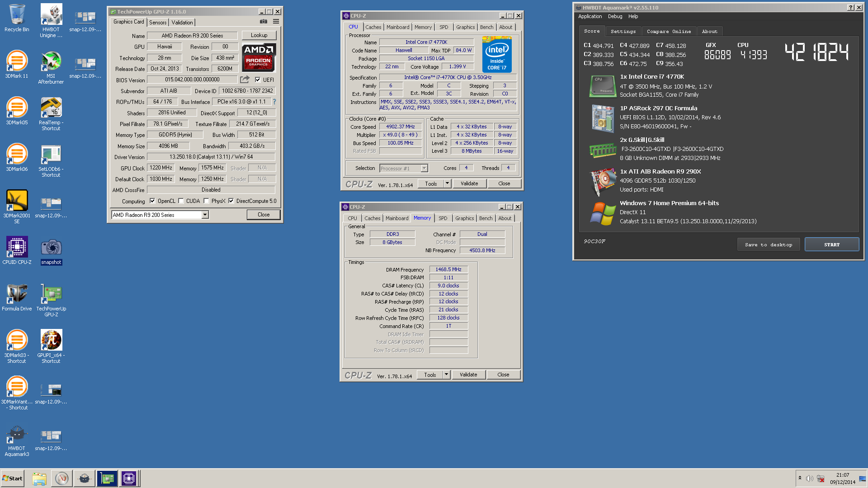Toggle CUDA checkbox
The width and height of the screenshot is (868, 488).
click(x=181, y=201)
